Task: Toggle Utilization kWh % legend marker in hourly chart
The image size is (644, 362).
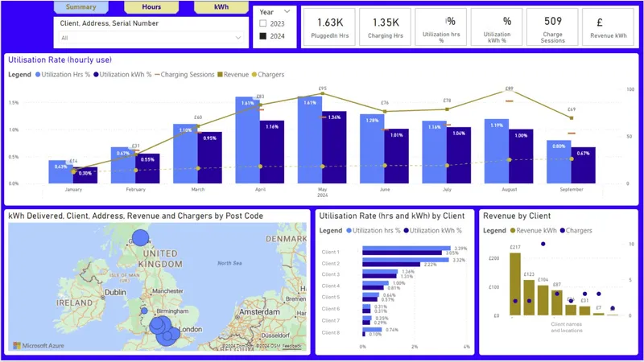Action: (x=96, y=74)
